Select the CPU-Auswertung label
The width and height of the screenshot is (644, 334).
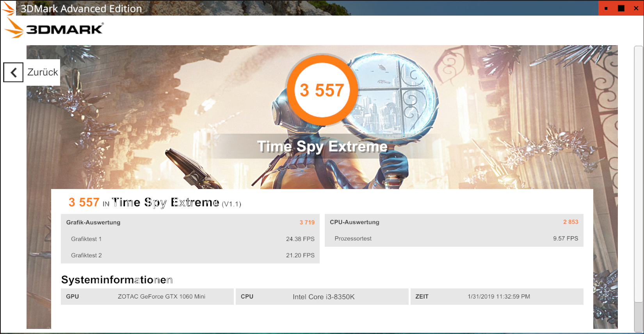point(354,222)
